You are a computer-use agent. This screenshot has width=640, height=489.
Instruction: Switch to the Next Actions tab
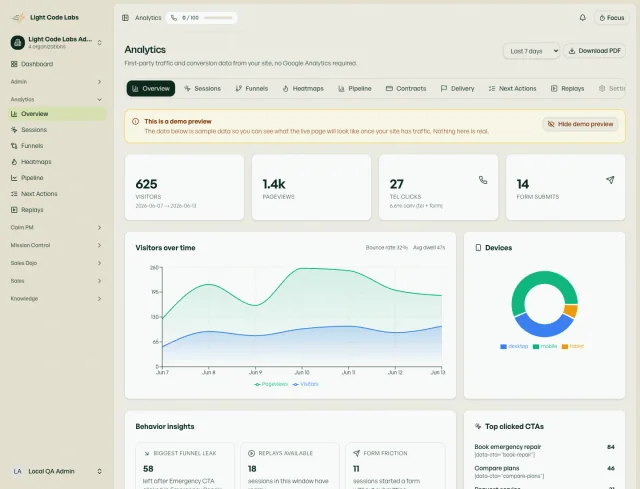coord(512,89)
